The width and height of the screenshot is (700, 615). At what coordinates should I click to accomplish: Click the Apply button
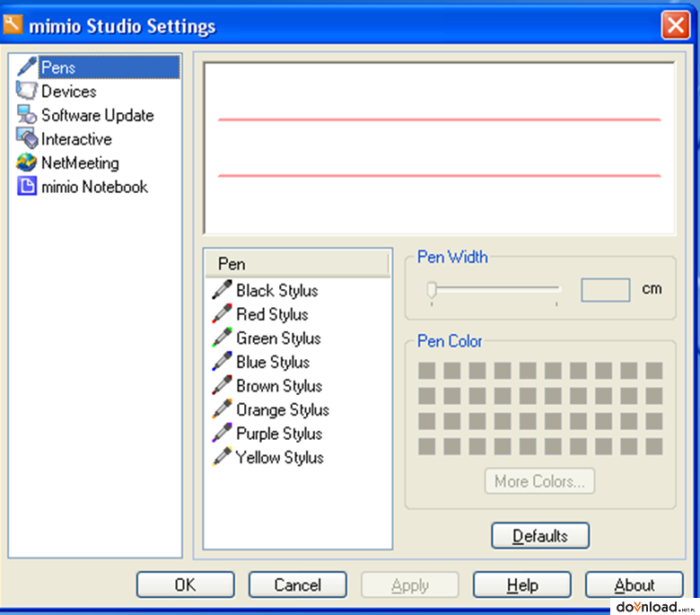pyautogui.click(x=410, y=584)
